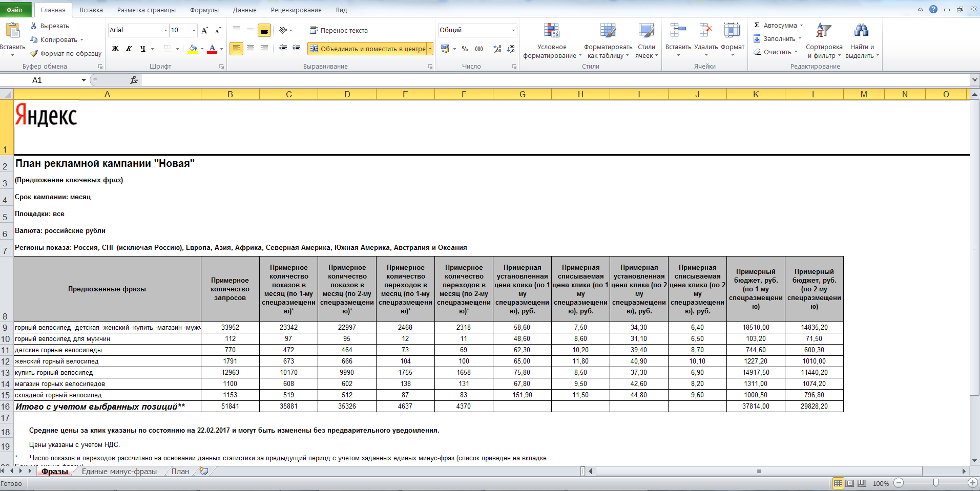Toggle the Wrap Text (Перенос текста) option
Screen dimensions: 980x491
(339, 30)
